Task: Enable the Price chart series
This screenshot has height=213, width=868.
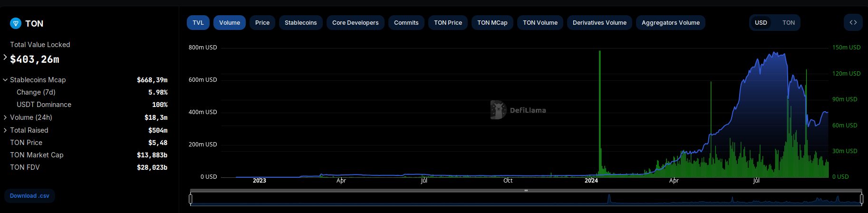Action: point(262,22)
